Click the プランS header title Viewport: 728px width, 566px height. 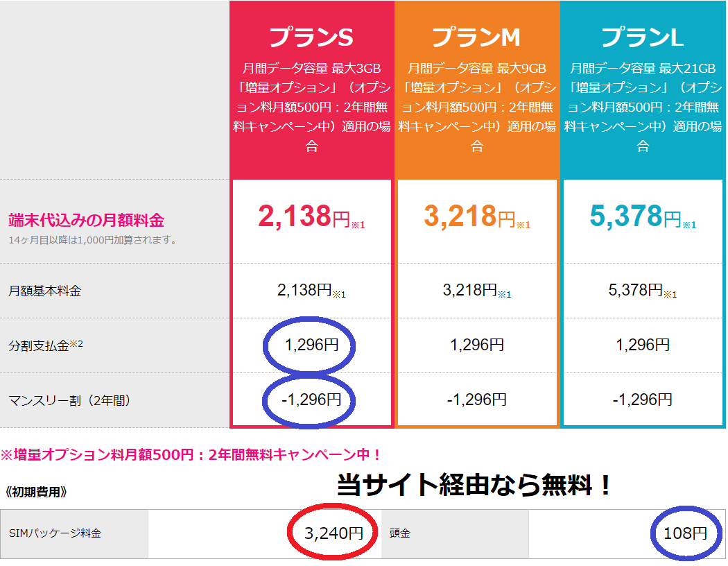pyautogui.click(x=311, y=37)
